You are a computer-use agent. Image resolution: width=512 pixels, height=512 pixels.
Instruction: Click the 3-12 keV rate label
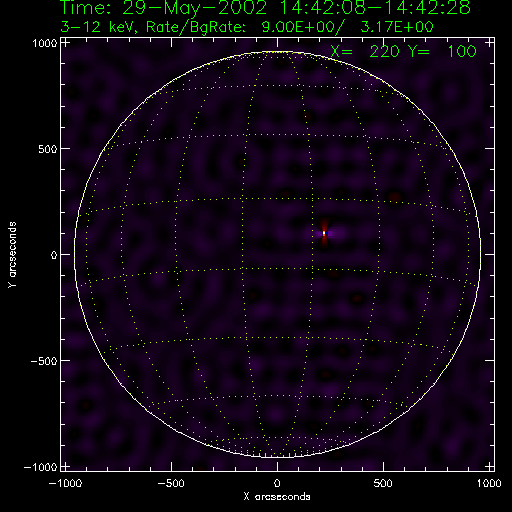point(247,27)
